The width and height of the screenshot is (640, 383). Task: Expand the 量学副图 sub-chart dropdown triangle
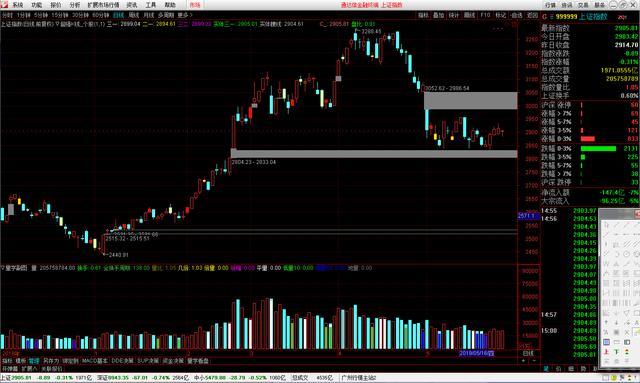click(2, 268)
